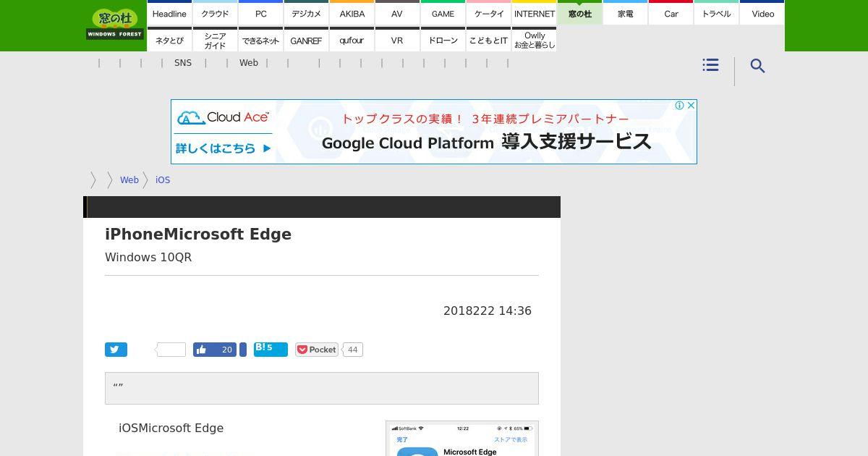Open the デジカメ site tab
This screenshot has height=456, width=868.
click(x=306, y=12)
